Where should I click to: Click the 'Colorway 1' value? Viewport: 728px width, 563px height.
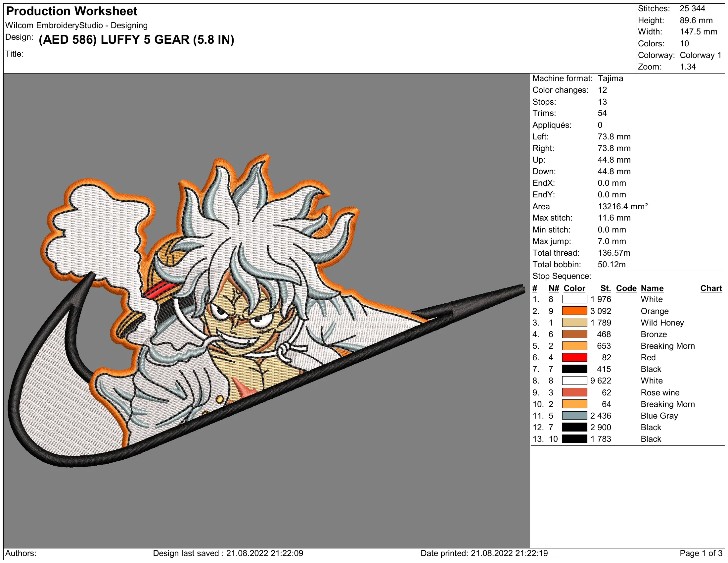tap(700, 55)
